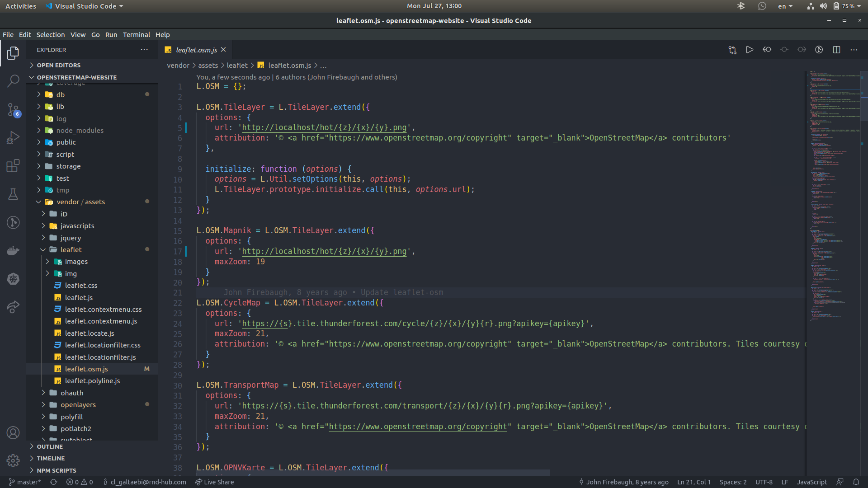Open Activities overview in top bar
The height and width of the screenshot is (488, 868).
[21, 6]
